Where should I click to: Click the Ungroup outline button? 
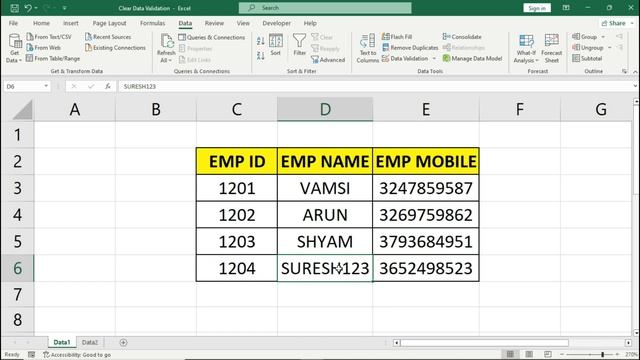(588, 48)
